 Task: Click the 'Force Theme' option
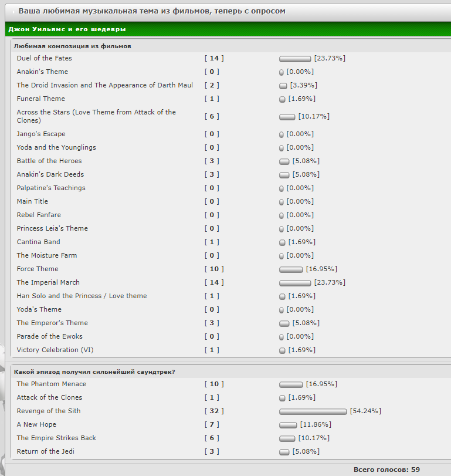(x=38, y=269)
